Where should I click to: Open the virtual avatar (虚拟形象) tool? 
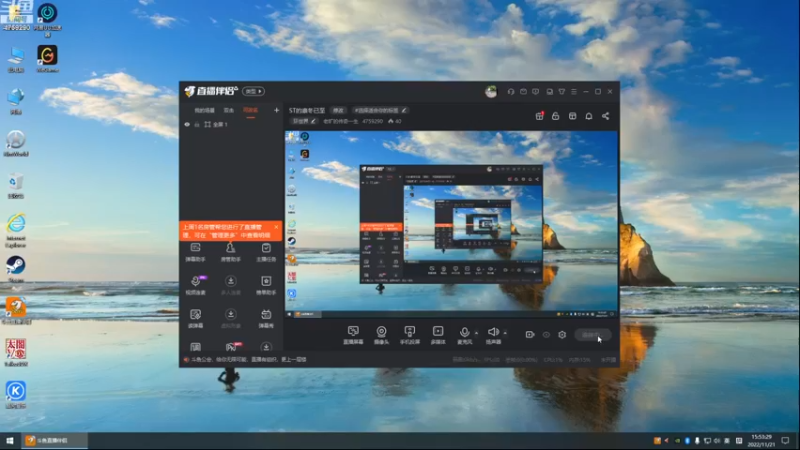click(x=231, y=318)
